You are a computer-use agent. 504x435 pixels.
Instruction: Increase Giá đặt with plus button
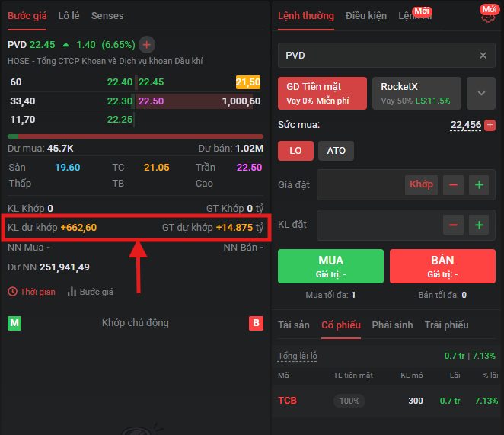coord(478,184)
